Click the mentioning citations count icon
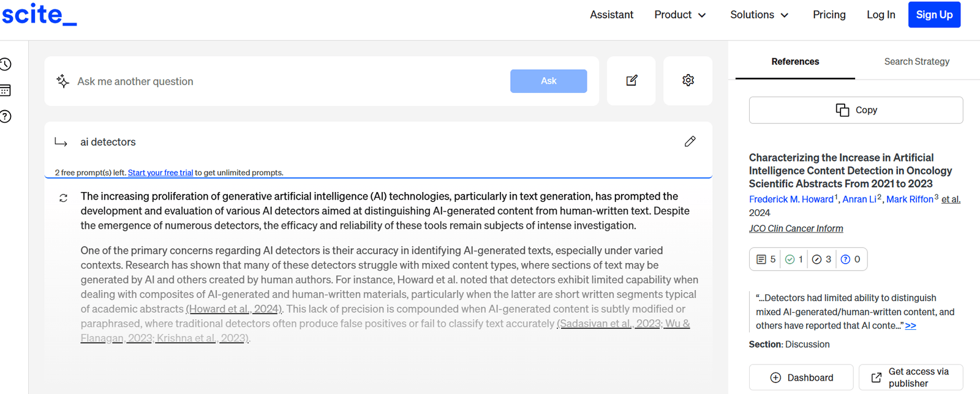The height and width of the screenshot is (394, 980). pyautogui.click(x=821, y=259)
